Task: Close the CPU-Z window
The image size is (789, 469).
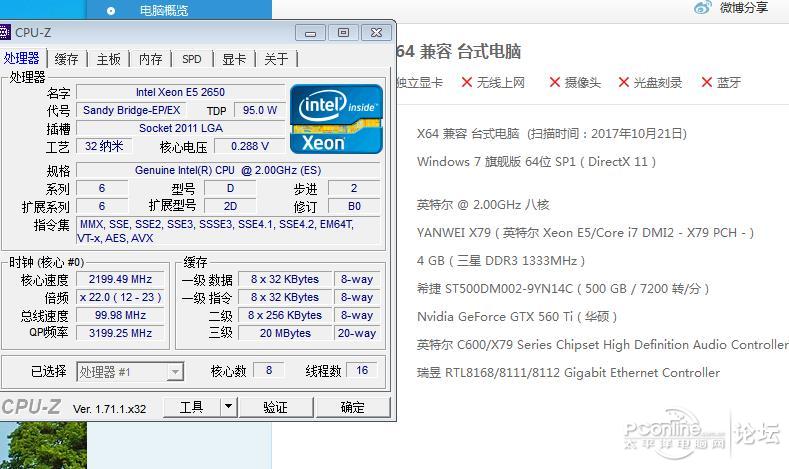Action: click(376, 33)
